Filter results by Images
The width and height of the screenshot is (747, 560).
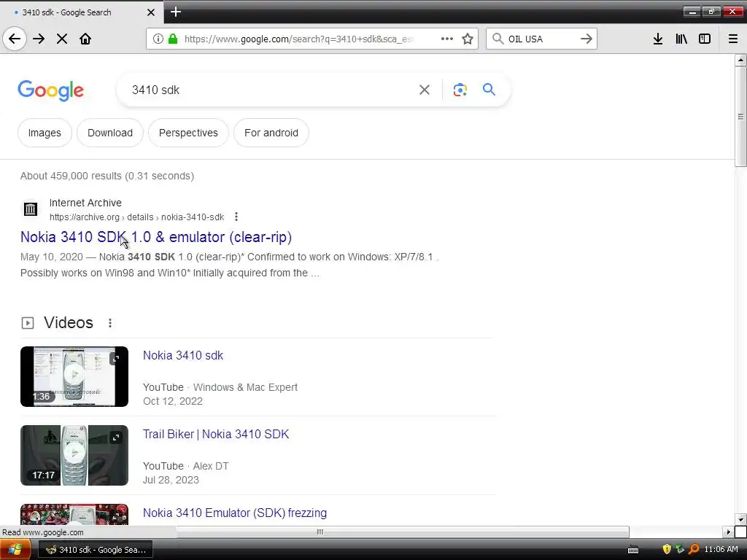point(44,133)
